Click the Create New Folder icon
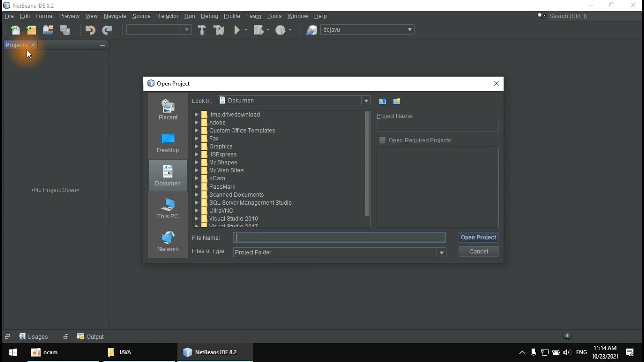Image resolution: width=644 pixels, height=362 pixels. 397,101
